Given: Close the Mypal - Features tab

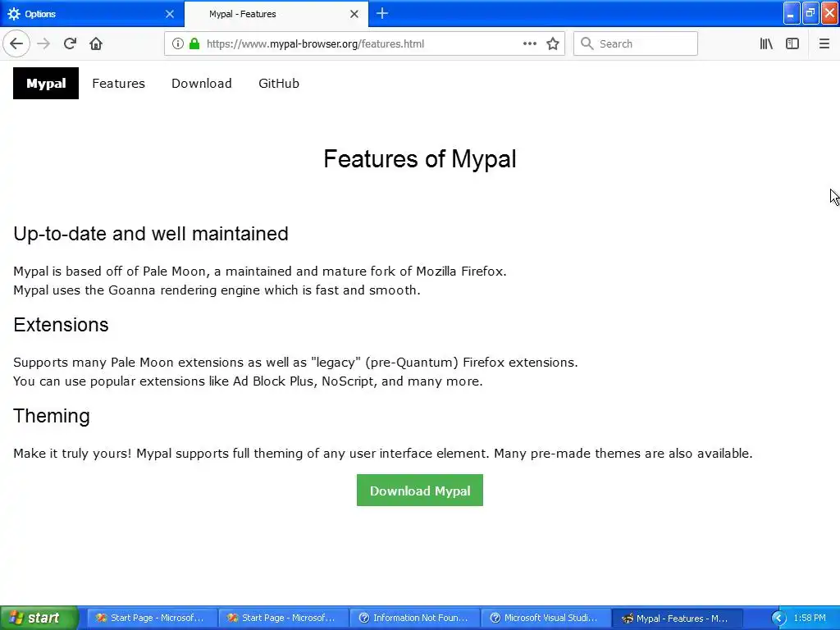Looking at the screenshot, I should coord(354,14).
